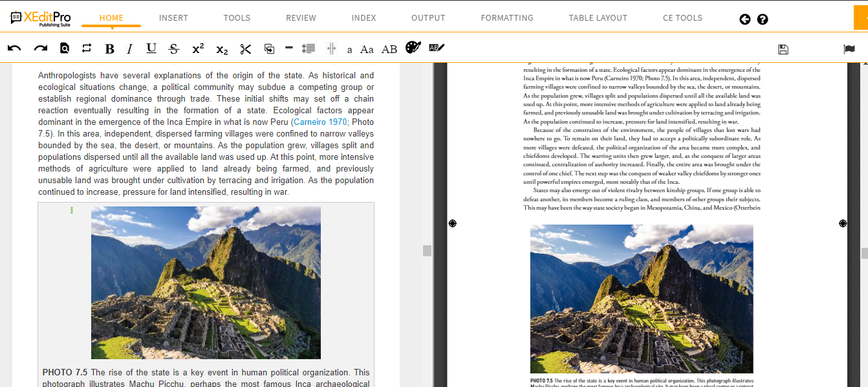This screenshot has width=868, height=387.
Task: Click the Redo arrow icon
Action: click(x=41, y=49)
